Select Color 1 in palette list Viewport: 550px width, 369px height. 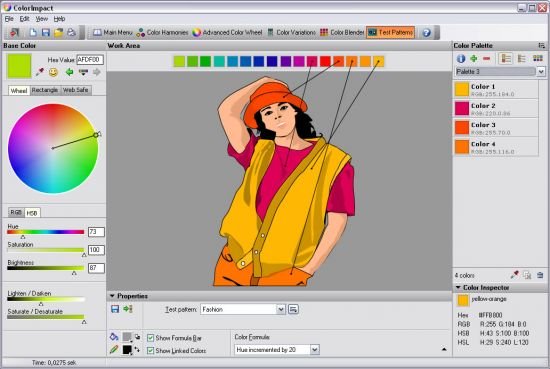[496, 89]
